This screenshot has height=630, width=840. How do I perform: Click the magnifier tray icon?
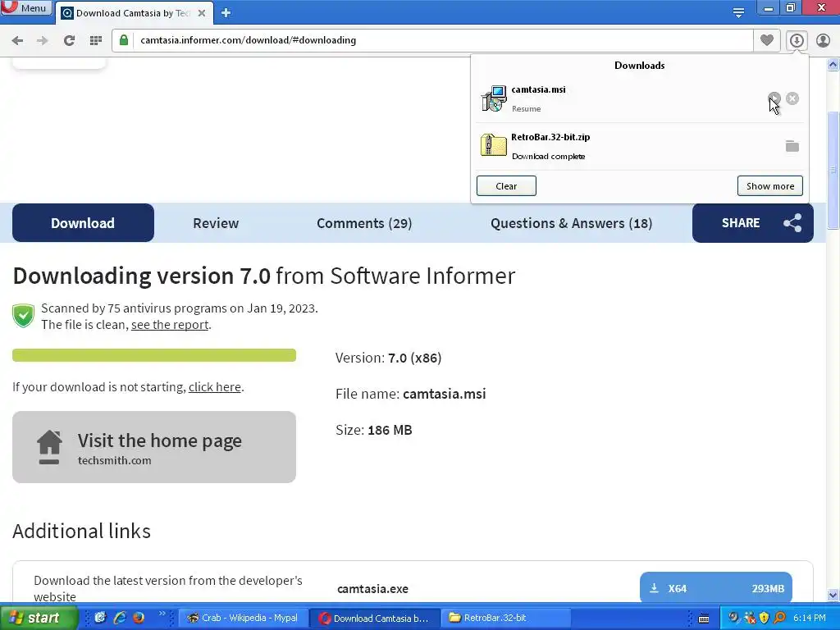tap(779, 618)
